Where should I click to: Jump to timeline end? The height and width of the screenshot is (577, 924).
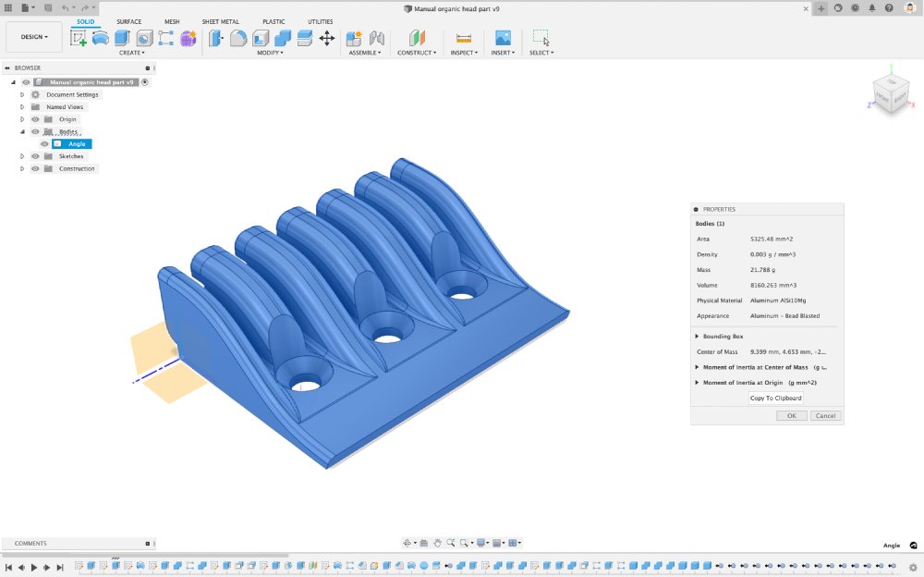[59, 567]
